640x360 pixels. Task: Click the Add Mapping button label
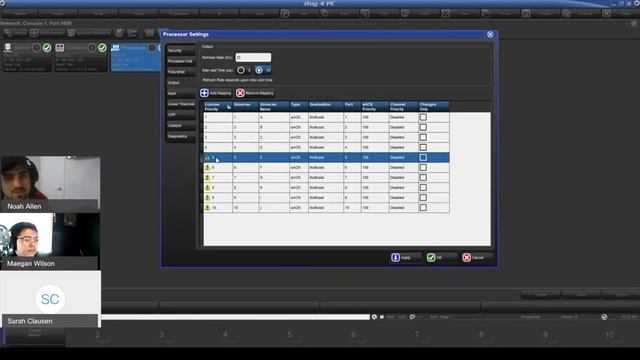pyautogui.click(x=220, y=93)
